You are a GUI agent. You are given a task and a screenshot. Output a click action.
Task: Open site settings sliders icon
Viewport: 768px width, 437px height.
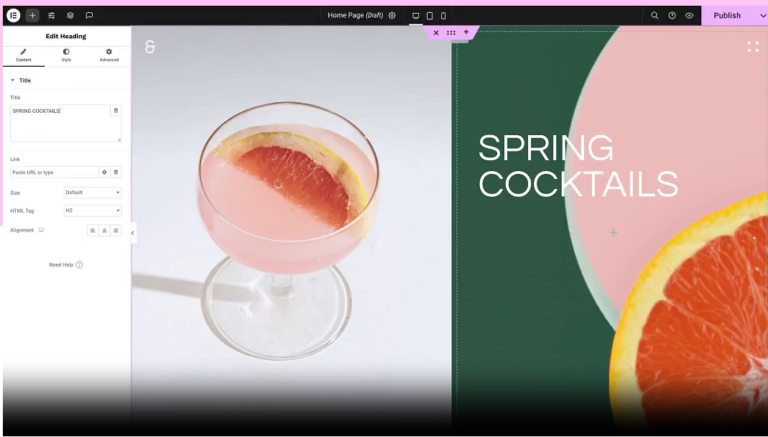coord(51,16)
